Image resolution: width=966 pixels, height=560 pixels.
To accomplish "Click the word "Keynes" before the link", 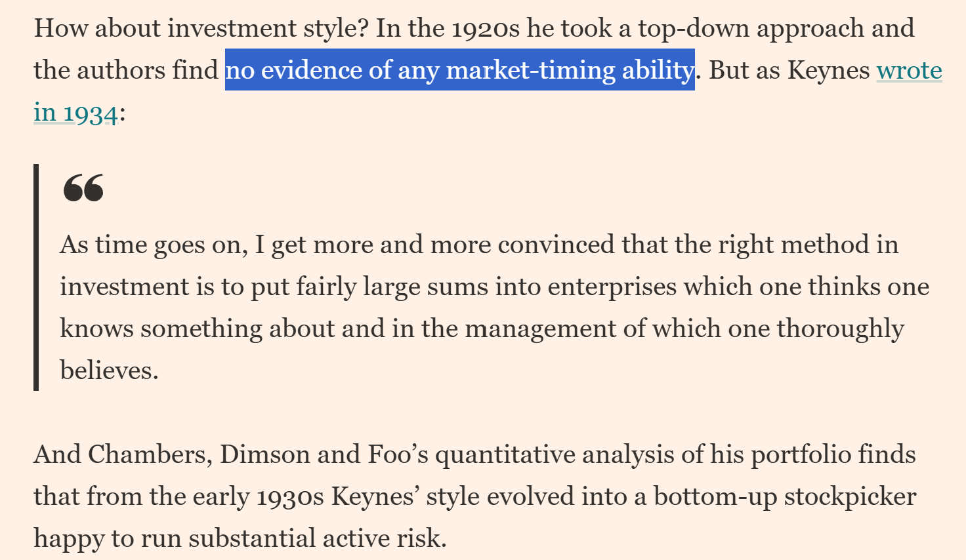I will coord(828,70).
